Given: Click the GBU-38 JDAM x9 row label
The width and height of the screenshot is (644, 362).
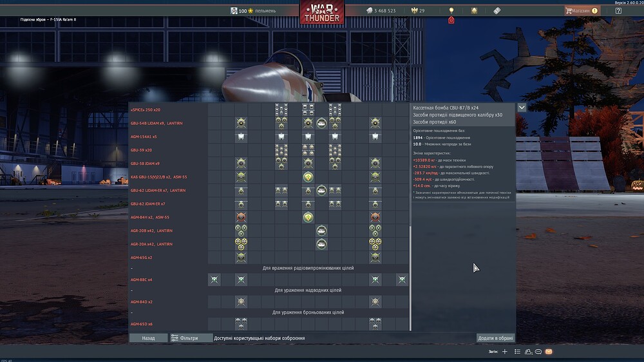Looking at the screenshot, I should point(145,164).
